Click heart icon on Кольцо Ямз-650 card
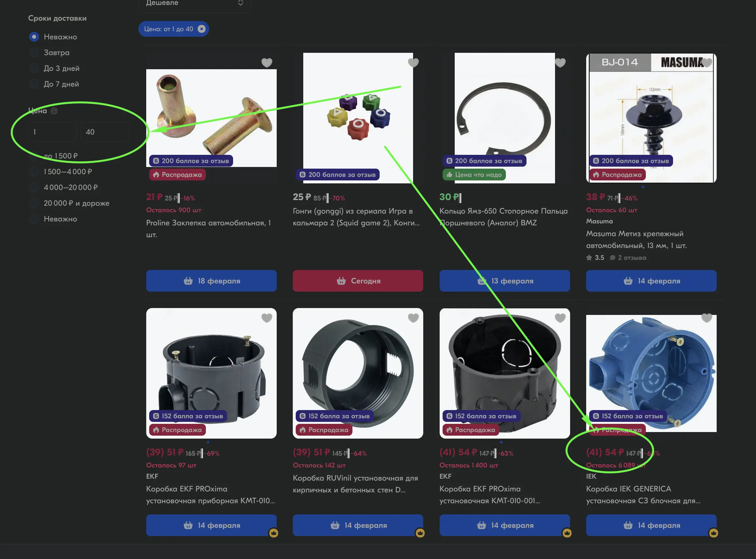 click(x=560, y=63)
